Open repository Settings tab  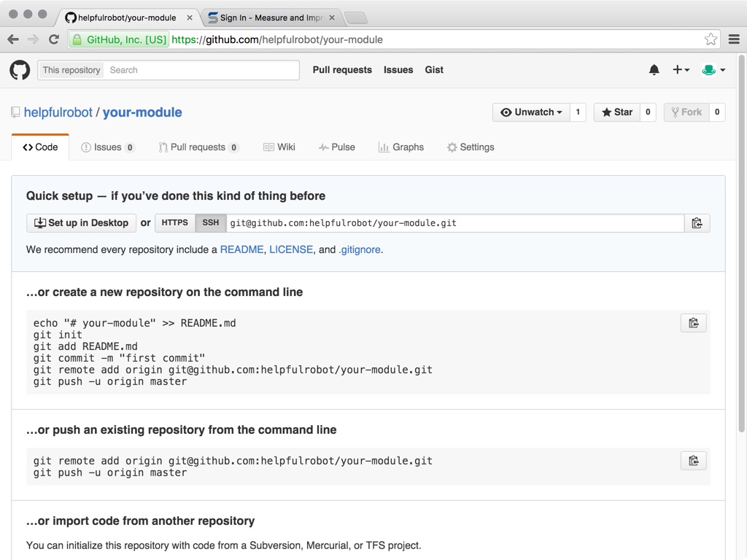click(x=471, y=147)
